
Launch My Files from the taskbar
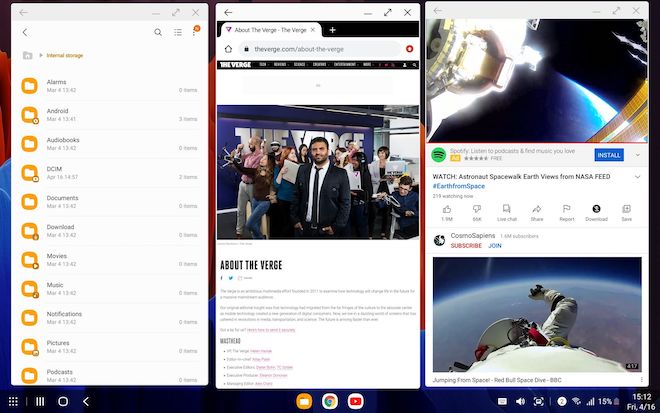304,401
